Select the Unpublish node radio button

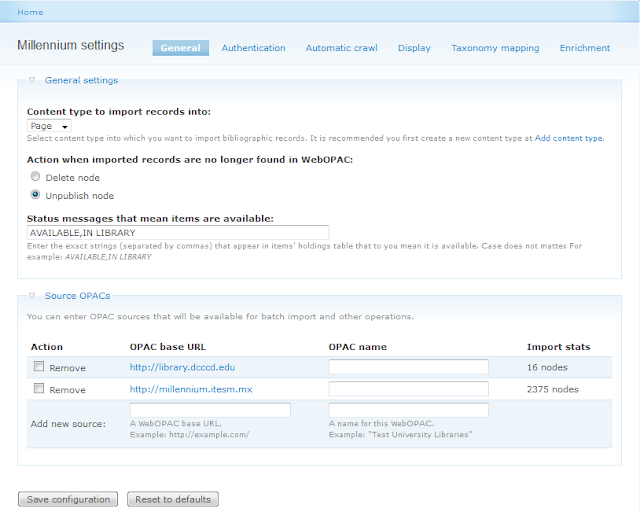pyautogui.click(x=36, y=194)
